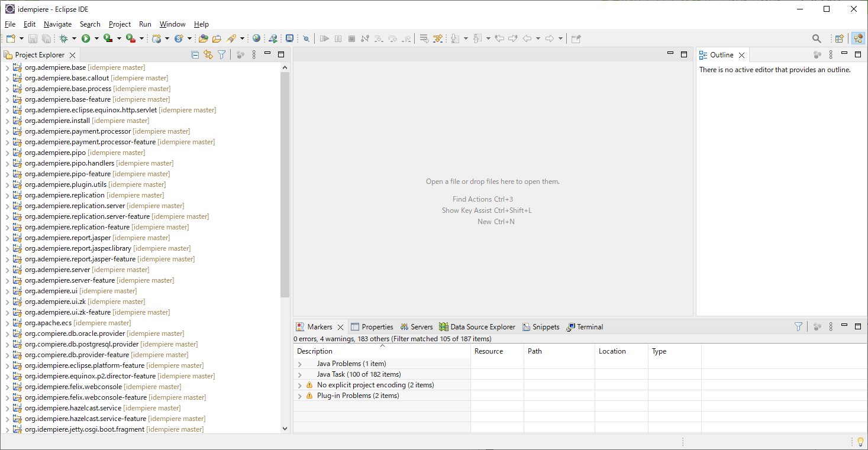Sort by the Resource column header

[497, 351]
